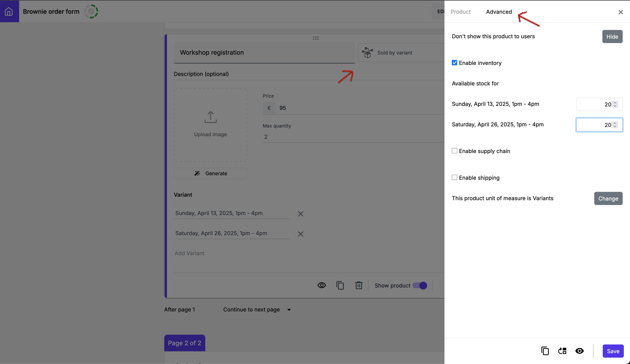
Task: Enable shipping via its checkbox
Action: coord(455,178)
